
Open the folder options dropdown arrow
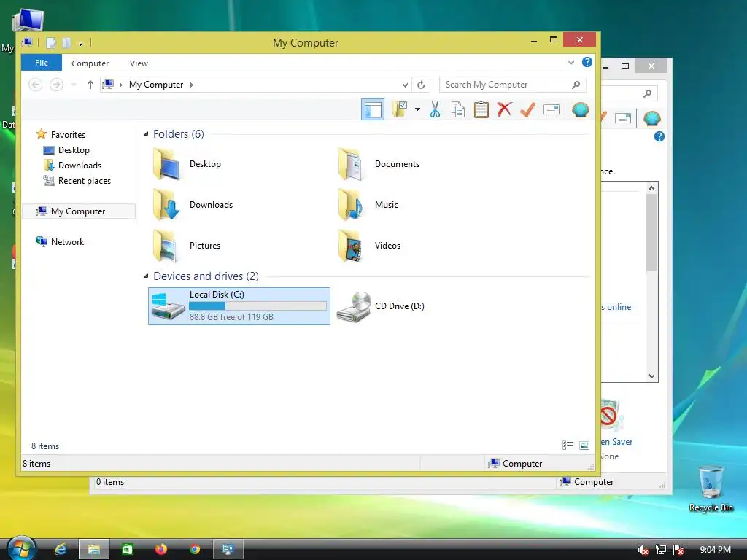[x=417, y=109]
